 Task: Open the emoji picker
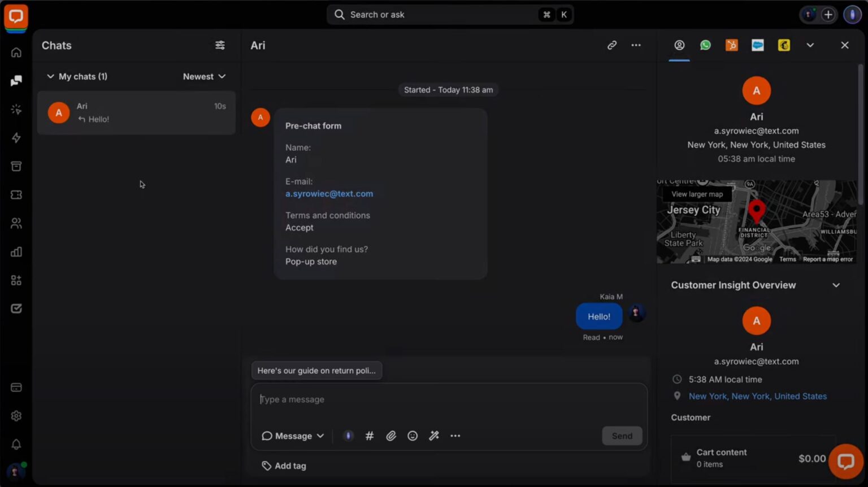point(413,436)
